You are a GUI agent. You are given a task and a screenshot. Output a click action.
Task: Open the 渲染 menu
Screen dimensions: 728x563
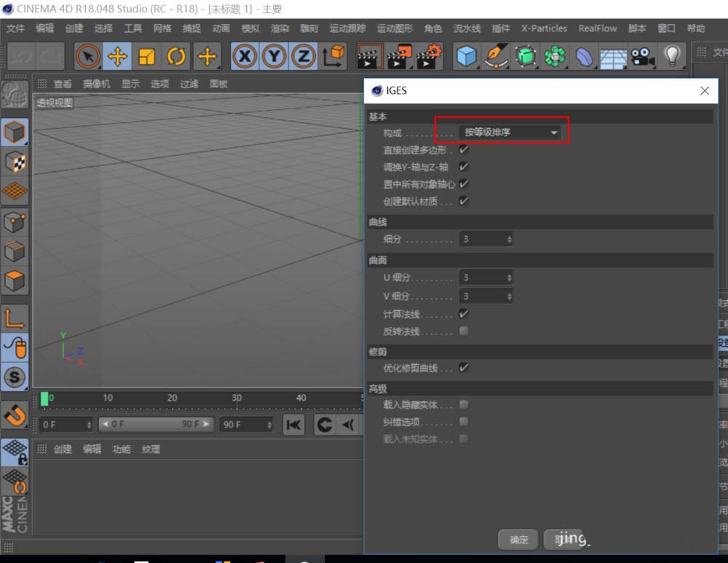279,28
